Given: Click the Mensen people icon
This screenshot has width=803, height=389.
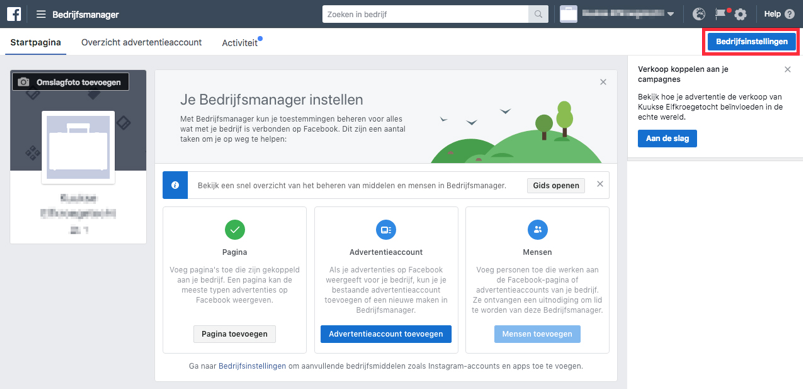Looking at the screenshot, I should (x=538, y=230).
